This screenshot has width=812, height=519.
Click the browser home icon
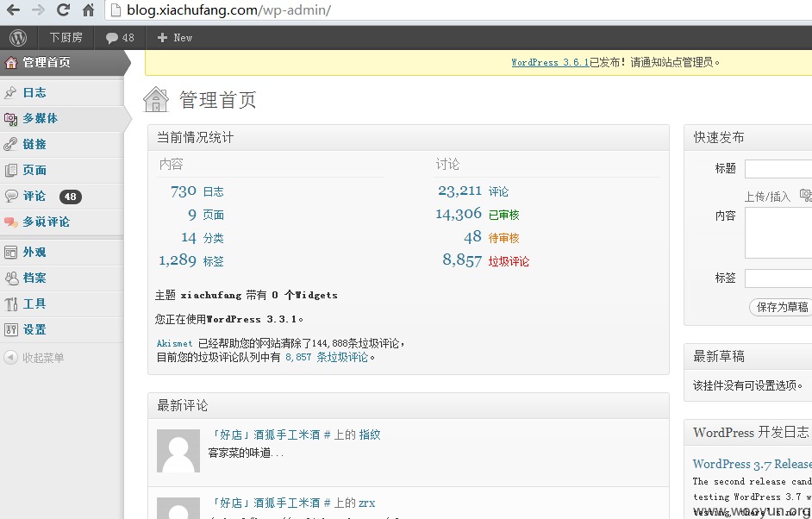tap(89, 9)
